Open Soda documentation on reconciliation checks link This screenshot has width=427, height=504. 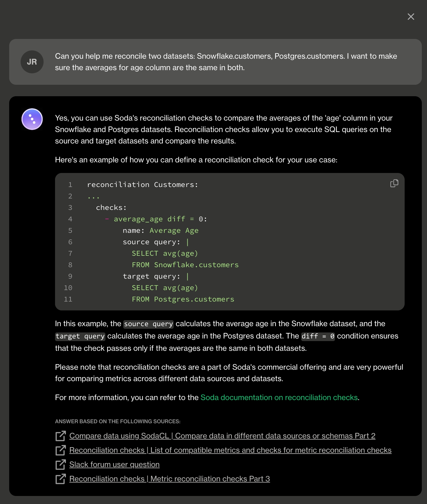[x=279, y=397]
